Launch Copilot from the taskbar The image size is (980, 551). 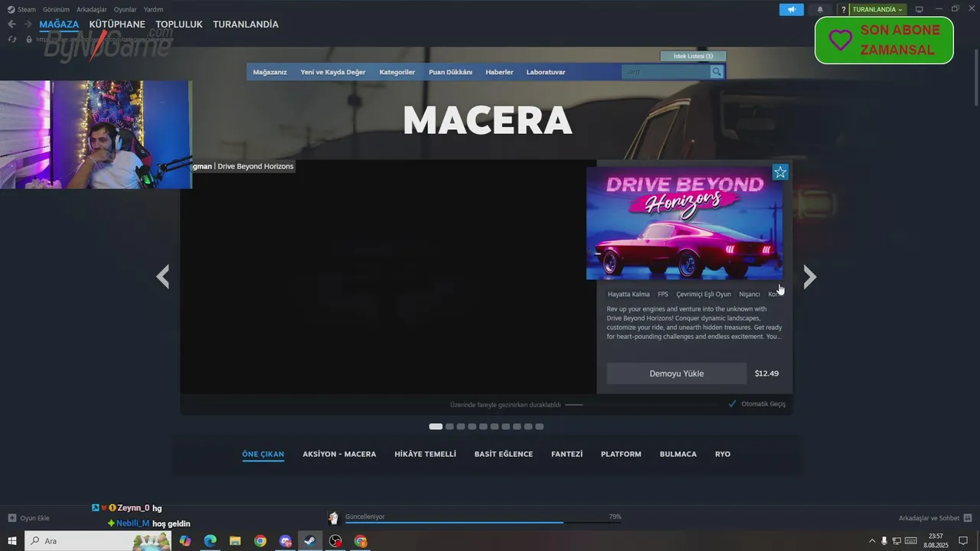pyautogui.click(x=185, y=541)
